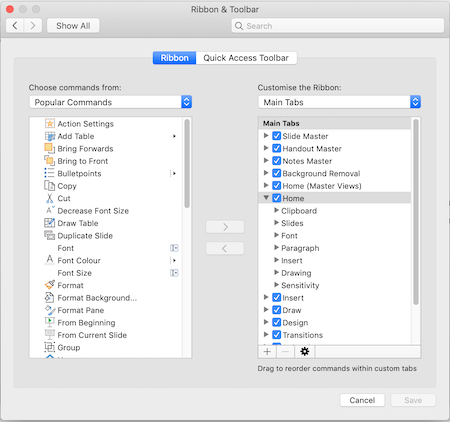Switch to Quick Access Toolbar tab
Screen dimensions: 450x422
[x=246, y=58]
